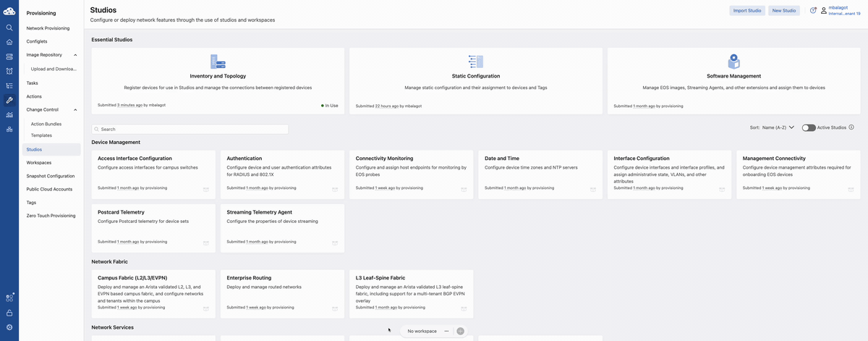
Task: Open the help question mark icon
Action: (813, 11)
